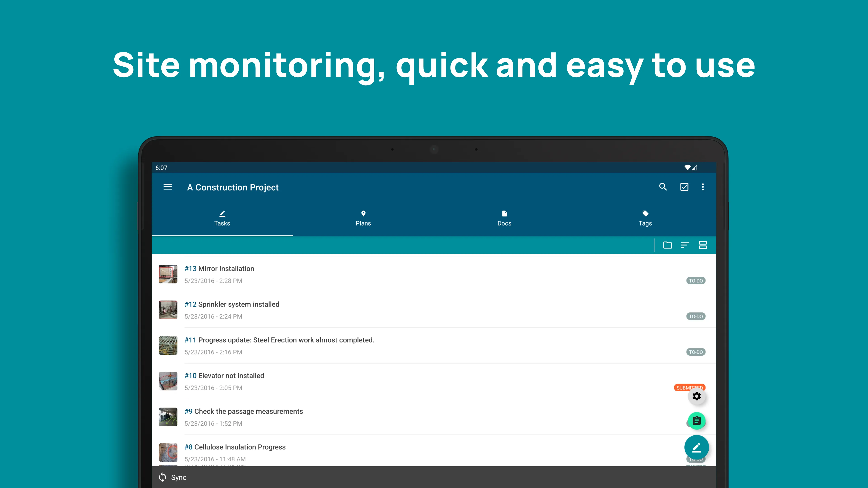Open the overflow menu icon
Viewport: 868px width, 488px height.
click(702, 187)
